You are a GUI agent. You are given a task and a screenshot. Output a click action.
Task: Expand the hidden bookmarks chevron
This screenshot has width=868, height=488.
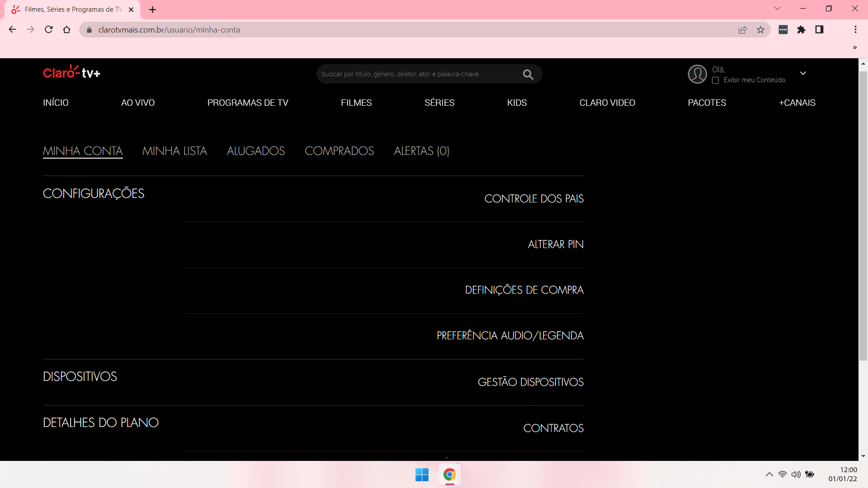pyautogui.click(x=854, y=47)
